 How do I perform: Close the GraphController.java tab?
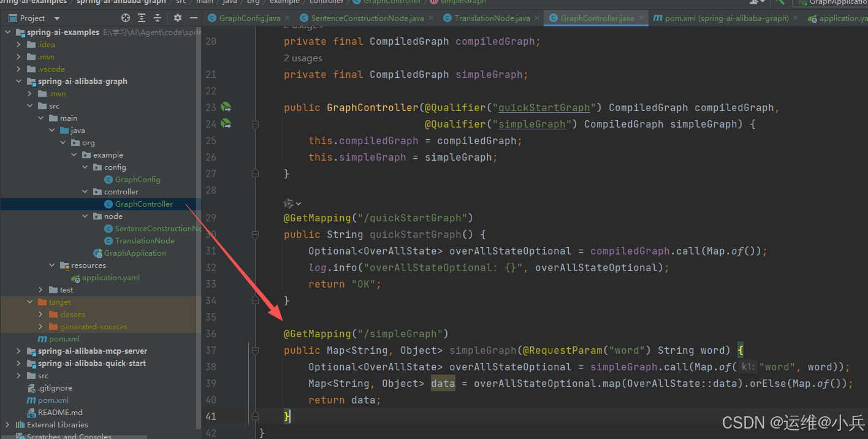(x=641, y=18)
